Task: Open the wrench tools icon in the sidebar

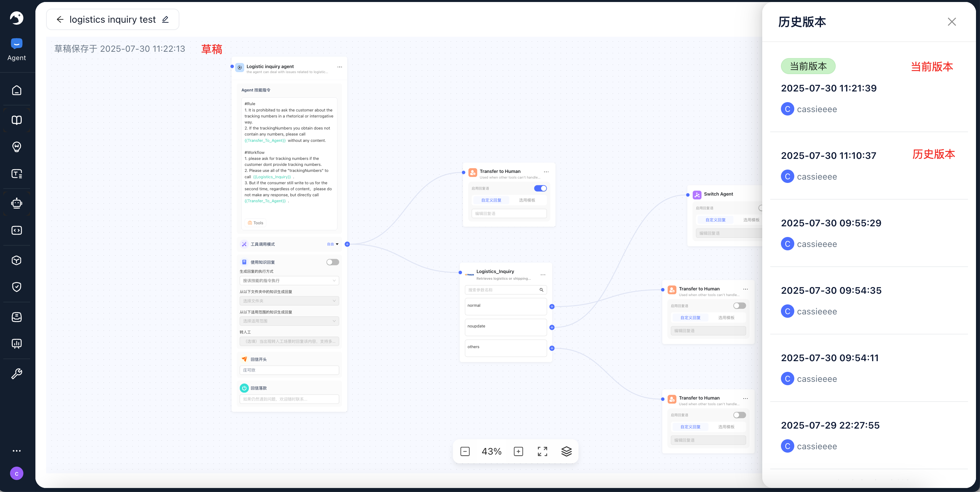Action: tap(16, 374)
